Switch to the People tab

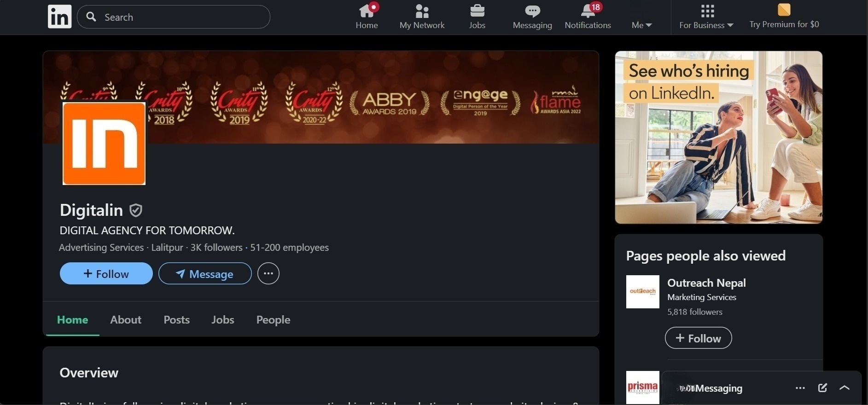pos(273,320)
